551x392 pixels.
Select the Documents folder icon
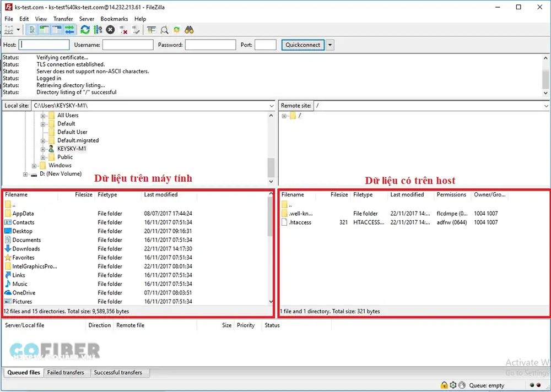[8, 240]
